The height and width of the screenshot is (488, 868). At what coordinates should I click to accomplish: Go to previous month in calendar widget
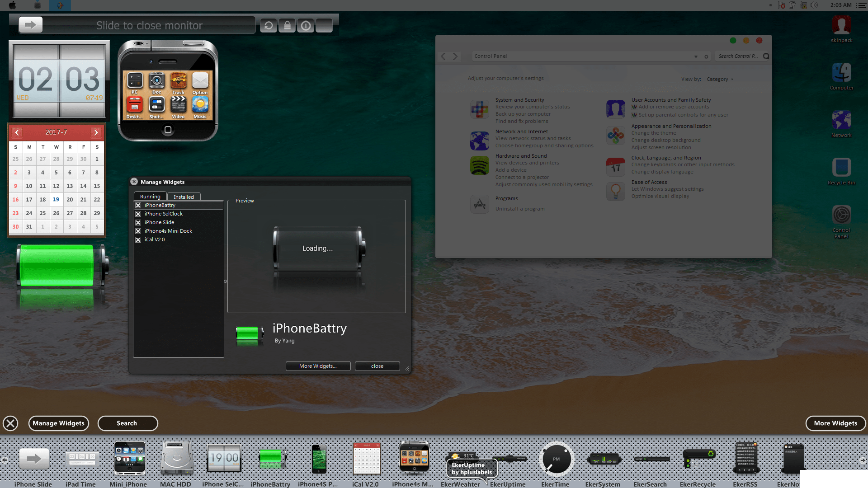click(x=17, y=132)
